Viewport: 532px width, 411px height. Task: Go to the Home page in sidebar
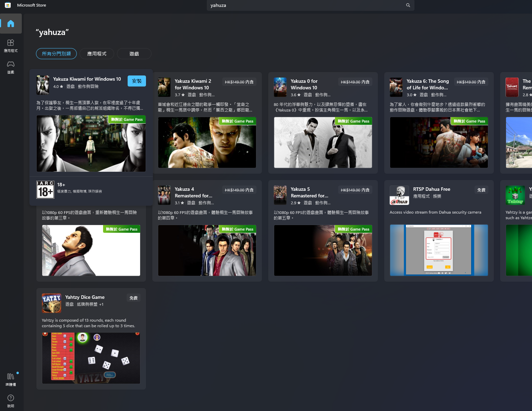click(x=11, y=24)
